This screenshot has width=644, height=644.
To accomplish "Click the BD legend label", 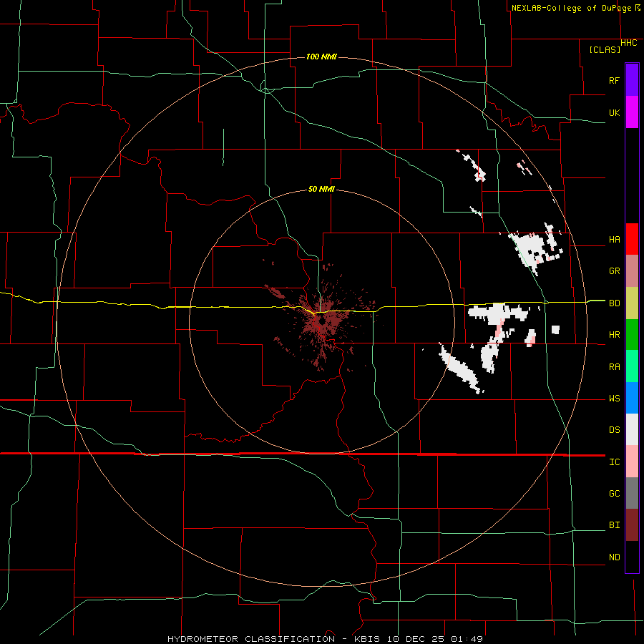I will [614, 303].
